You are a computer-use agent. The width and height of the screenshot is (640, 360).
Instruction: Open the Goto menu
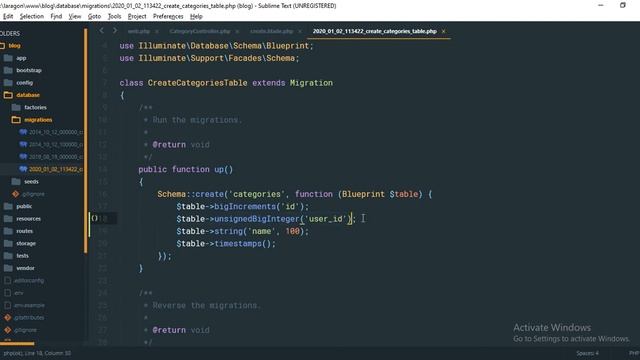94,16
